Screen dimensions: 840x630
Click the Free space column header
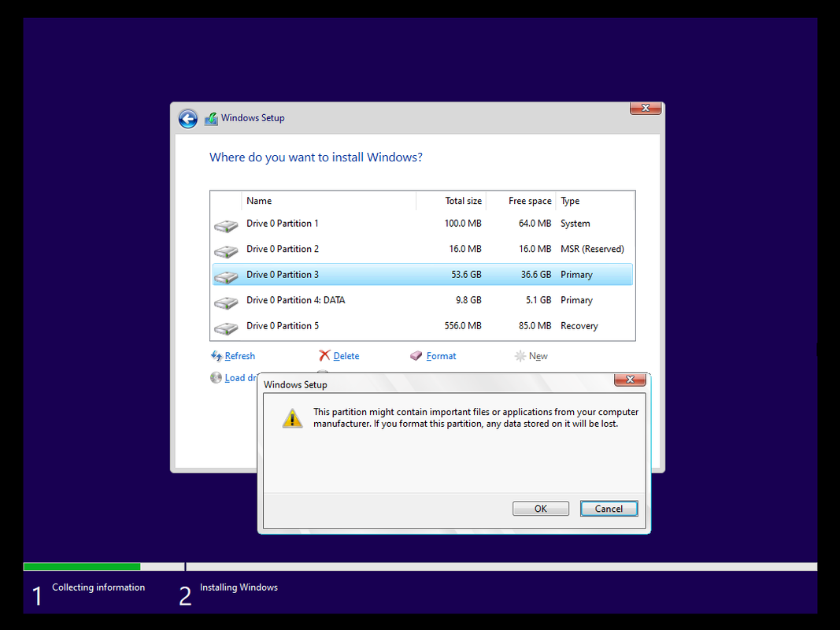coord(520,201)
